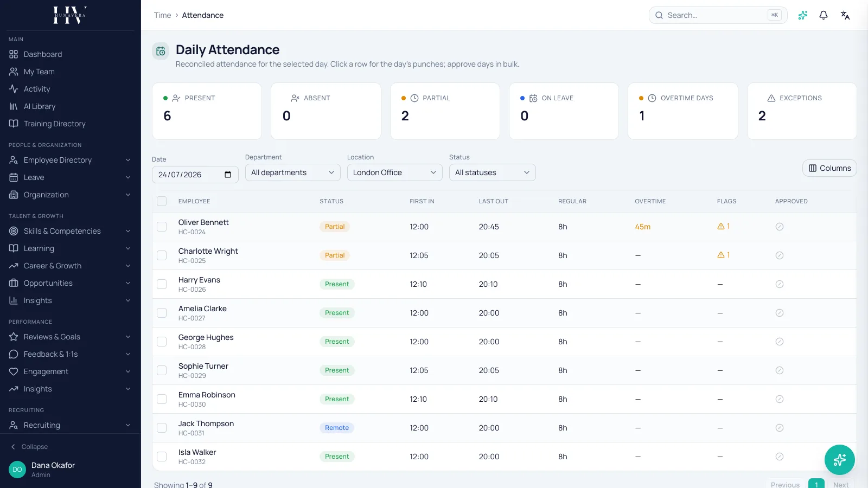Expand Employee Directory chevron in sidebar
The height and width of the screenshot is (488, 868).
[x=128, y=160]
